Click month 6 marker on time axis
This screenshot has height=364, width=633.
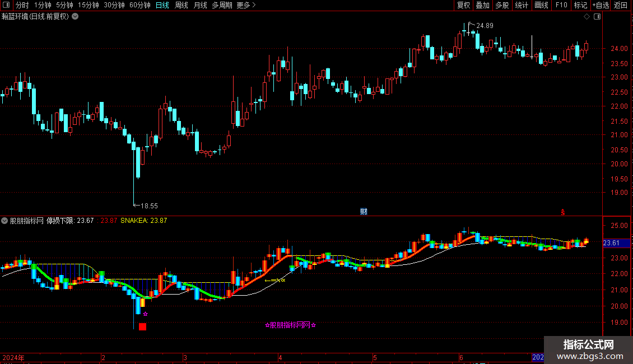coord(462,357)
